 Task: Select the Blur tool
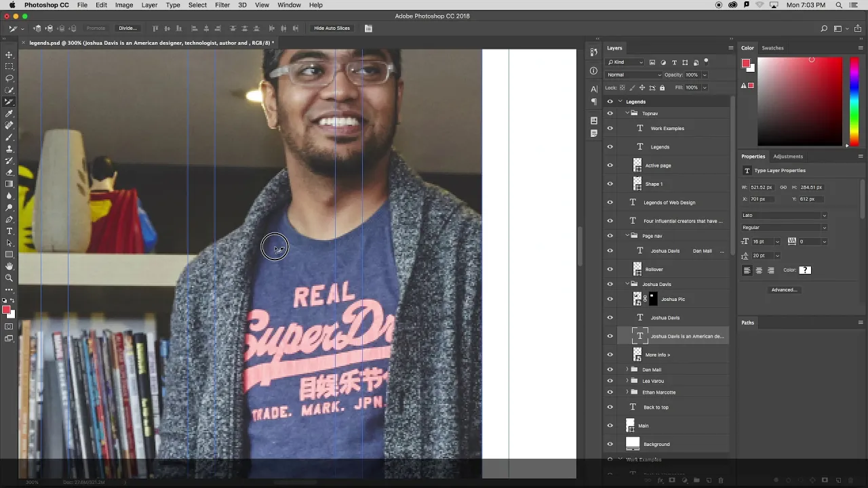point(9,196)
